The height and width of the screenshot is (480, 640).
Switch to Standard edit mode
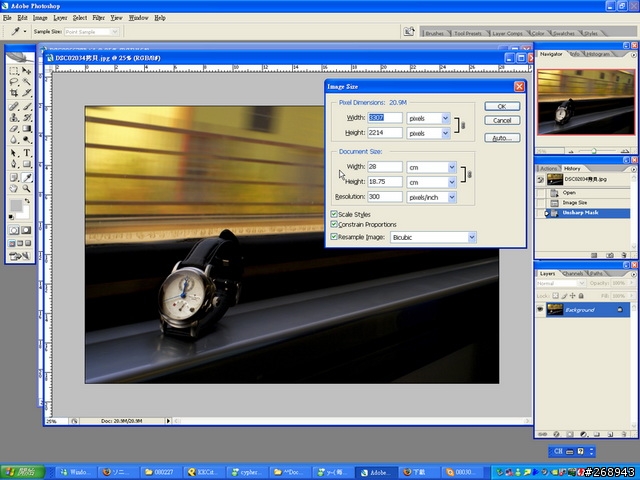[14, 230]
